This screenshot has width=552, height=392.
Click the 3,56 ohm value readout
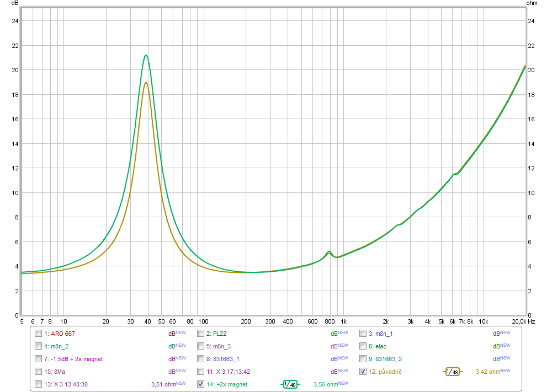pos(326,384)
